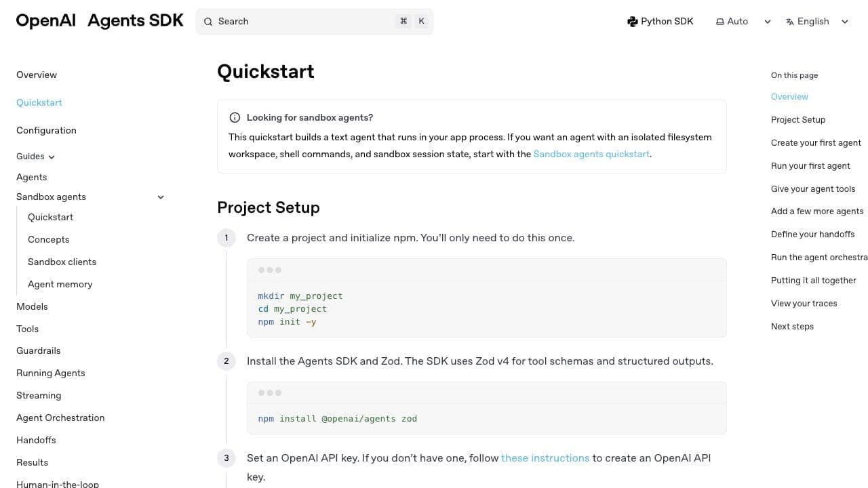This screenshot has width=868, height=488.
Task: Open Configuration page in sidebar
Action: [46, 131]
